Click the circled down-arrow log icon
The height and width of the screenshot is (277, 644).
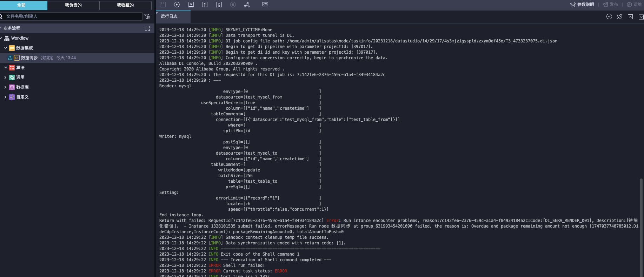point(609,16)
